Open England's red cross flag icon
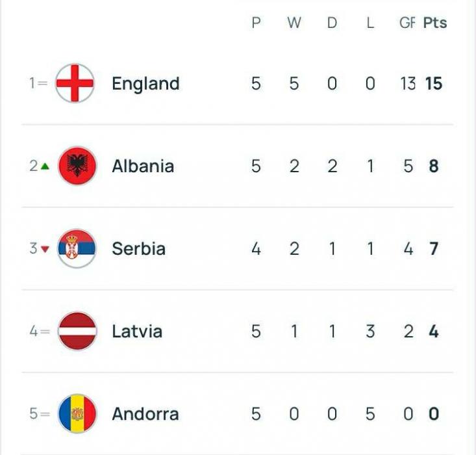This screenshot has width=476, height=455. (75, 83)
